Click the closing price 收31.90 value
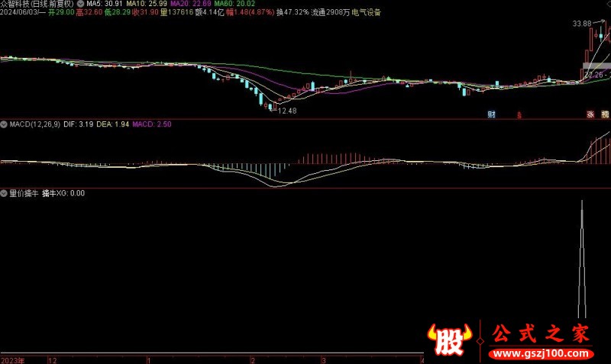611x364 pixels. (145, 12)
